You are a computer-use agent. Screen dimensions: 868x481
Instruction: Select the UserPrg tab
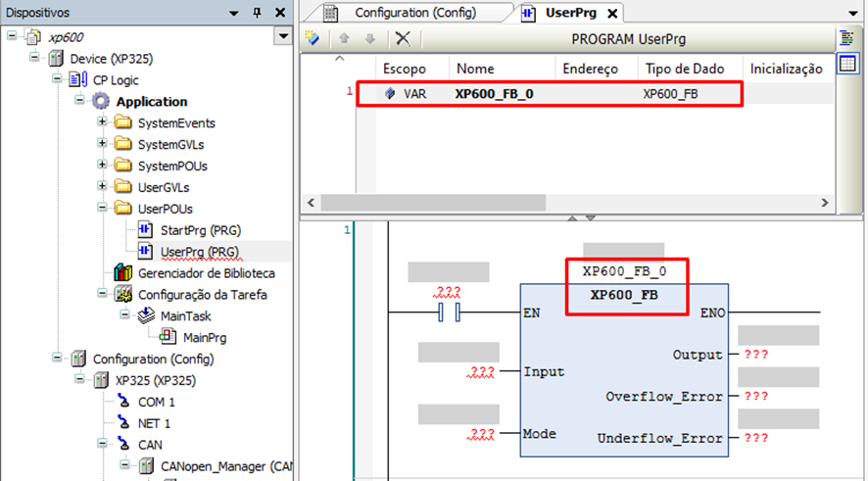571,13
